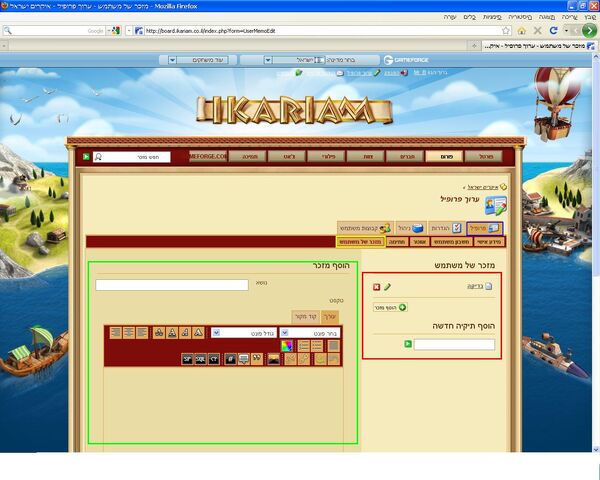Select the avatar sub-tab
The image size is (600, 480).
(x=420, y=242)
